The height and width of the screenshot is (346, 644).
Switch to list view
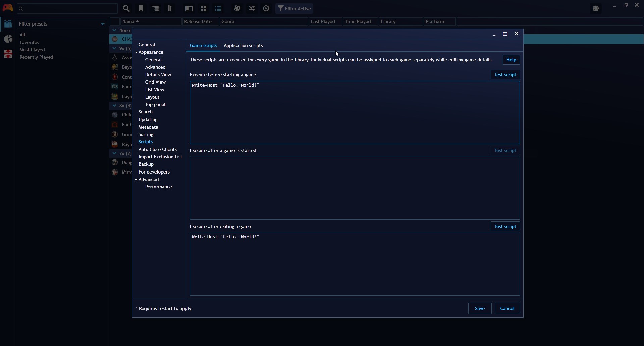(218, 8)
